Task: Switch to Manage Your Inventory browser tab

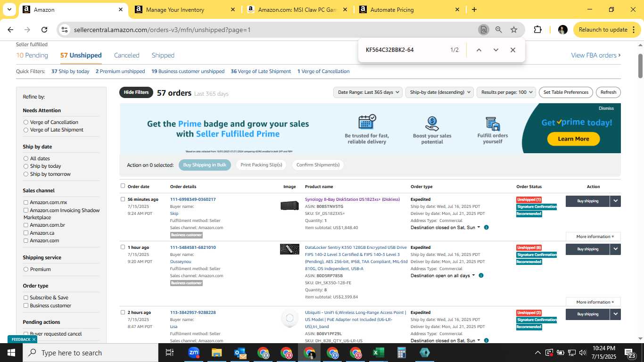Action: coord(185,9)
